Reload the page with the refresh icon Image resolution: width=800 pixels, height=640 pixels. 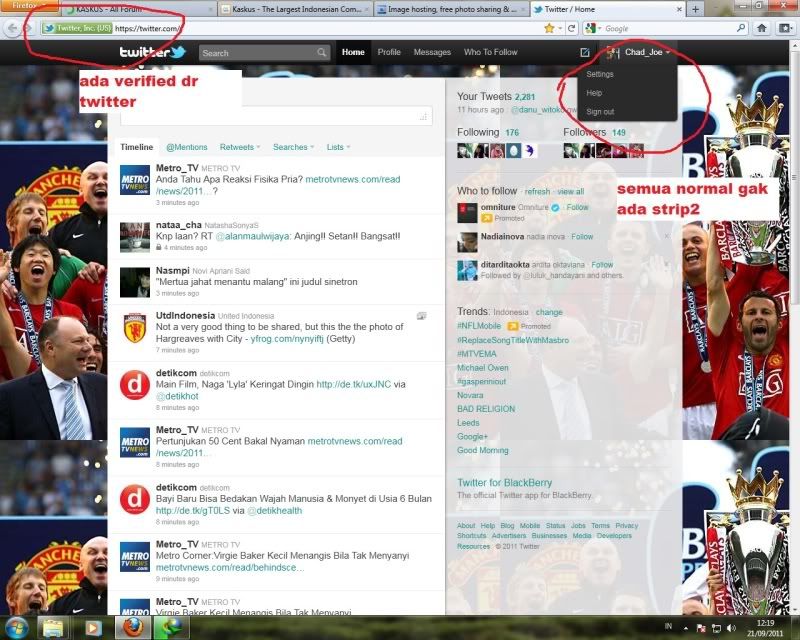tap(572, 29)
